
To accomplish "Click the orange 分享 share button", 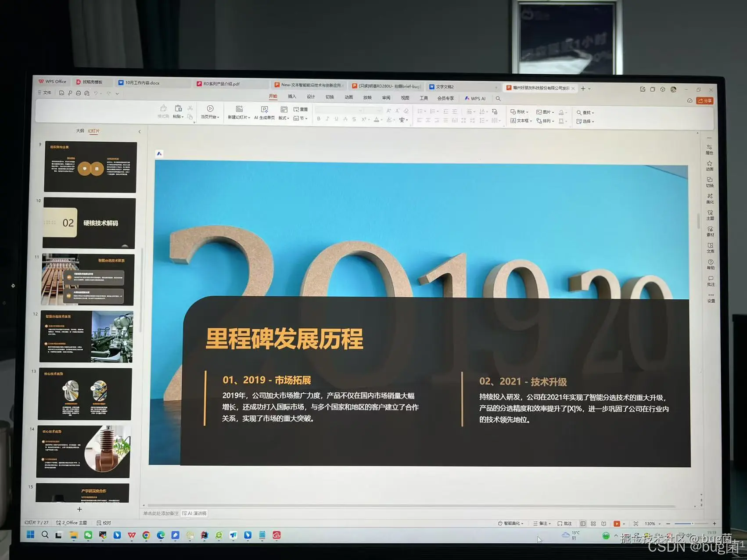I will [x=705, y=101].
